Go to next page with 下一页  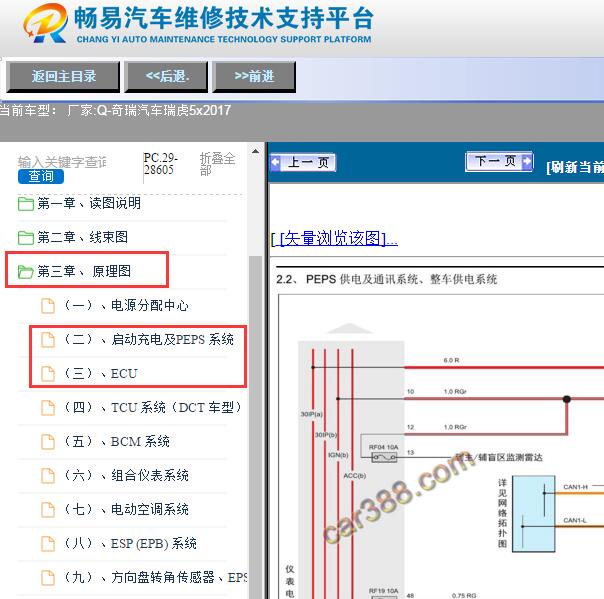pyautogui.click(x=499, y=161)
